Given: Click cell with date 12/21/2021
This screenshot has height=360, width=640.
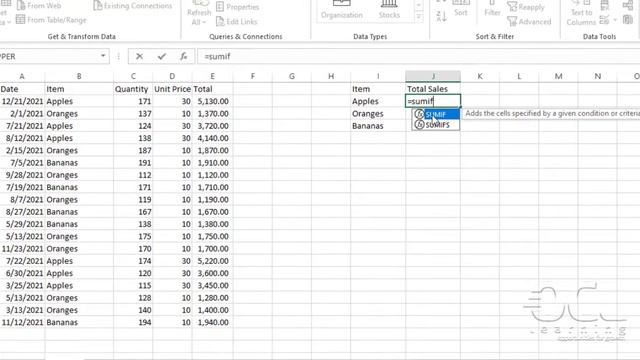Looking at the screenshot, I should click(22, 101).
